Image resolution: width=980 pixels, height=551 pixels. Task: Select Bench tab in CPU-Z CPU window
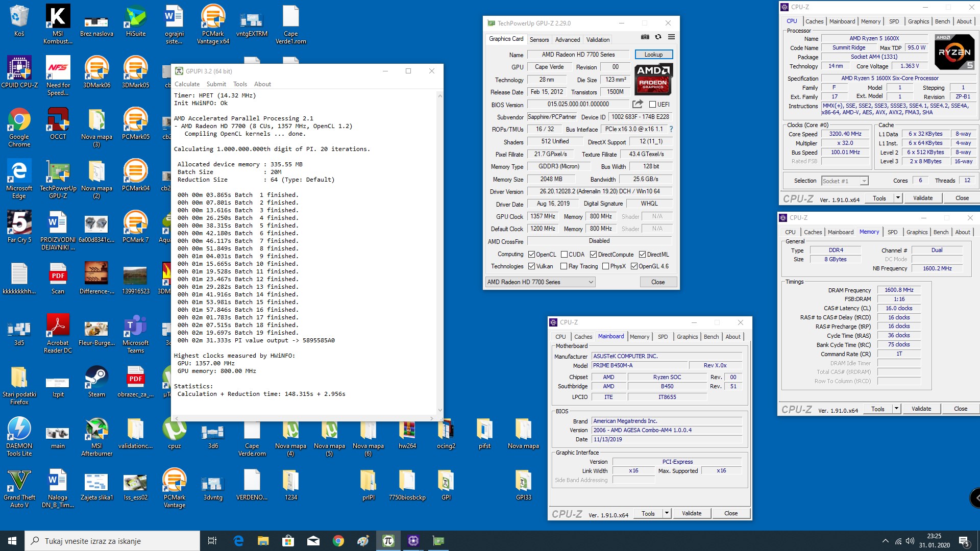pyautogui.click(x=942, y=21)
